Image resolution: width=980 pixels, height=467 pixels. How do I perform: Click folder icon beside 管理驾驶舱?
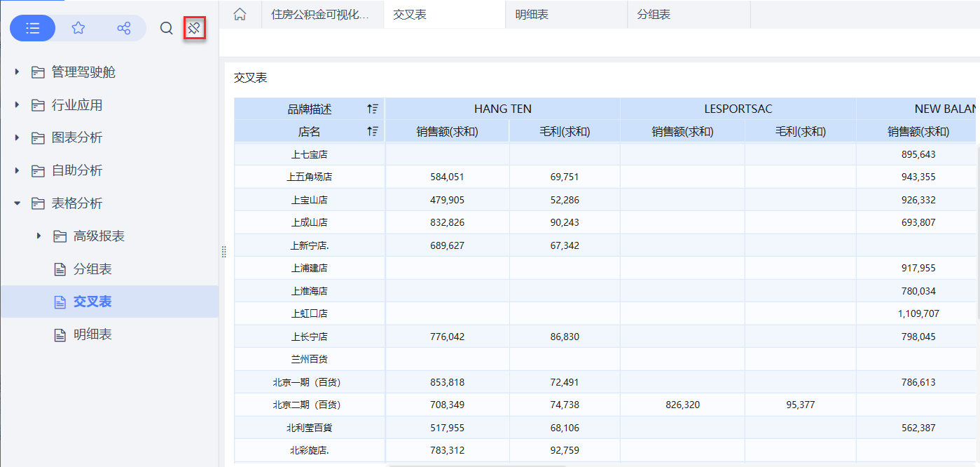38,72
